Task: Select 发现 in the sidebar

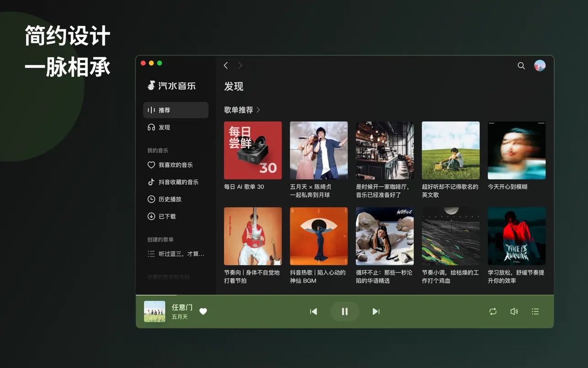Action: click(176, 127)
